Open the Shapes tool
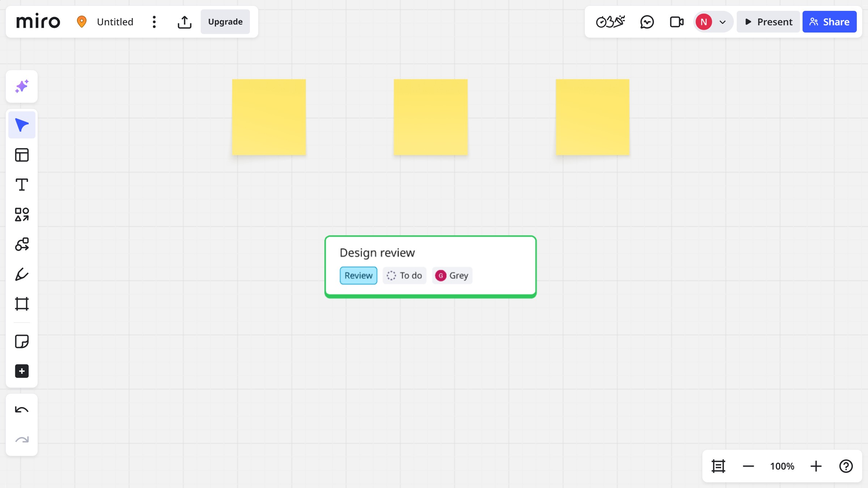 (21, 214)
